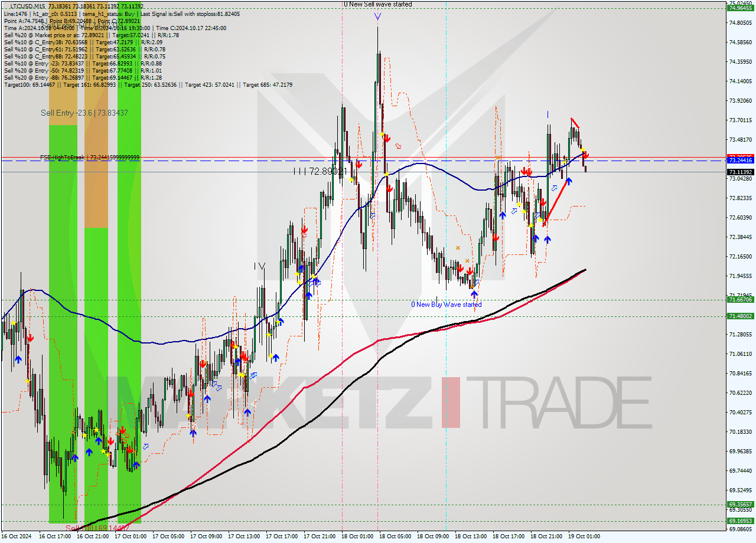Click the 70.40275 price axis value
This screenshot has width=756, height=543.
(740, 412)
